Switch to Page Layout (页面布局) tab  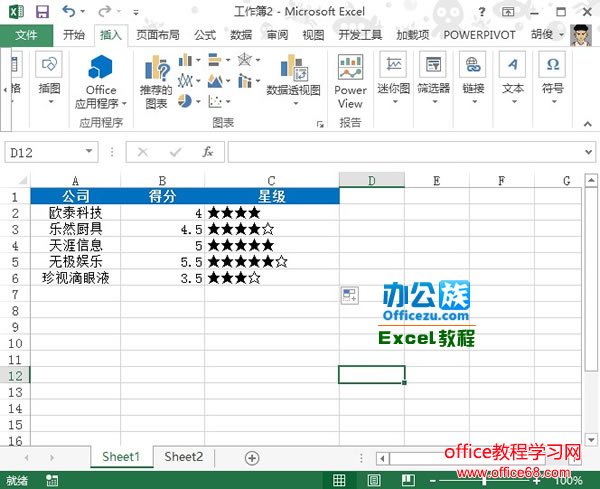[158, 35]
